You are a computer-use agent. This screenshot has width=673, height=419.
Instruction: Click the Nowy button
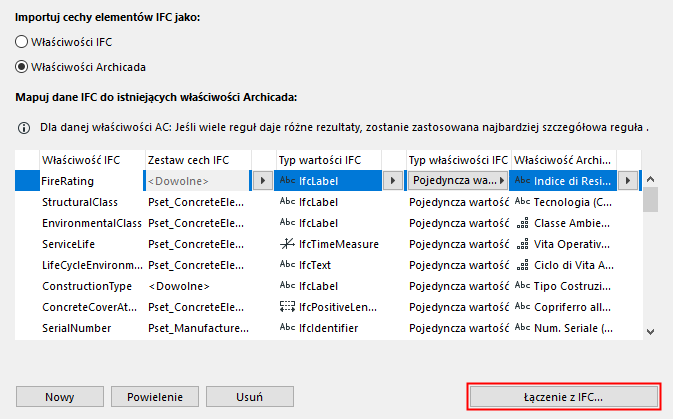pyautogui.click(x=60, y=396)
